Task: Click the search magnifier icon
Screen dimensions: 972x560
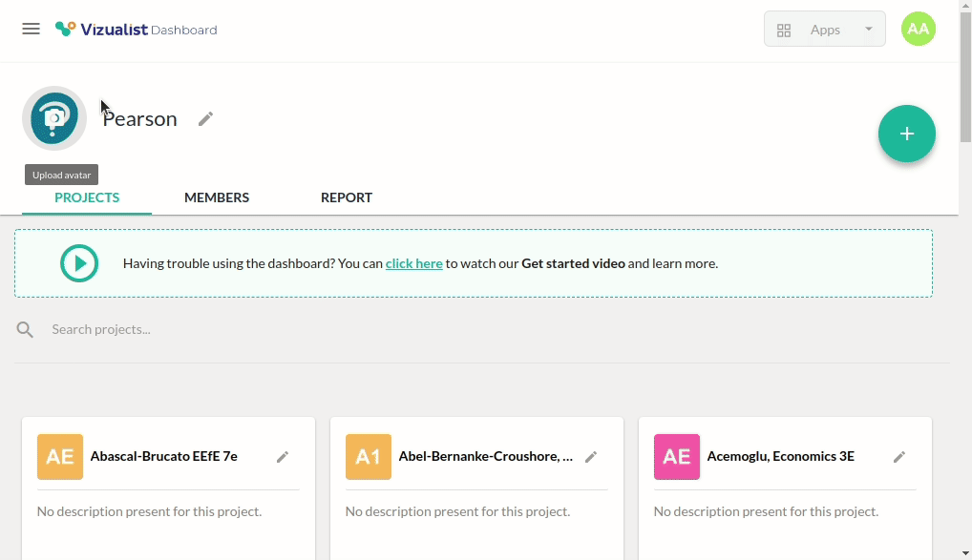Action: coord(26,329)
